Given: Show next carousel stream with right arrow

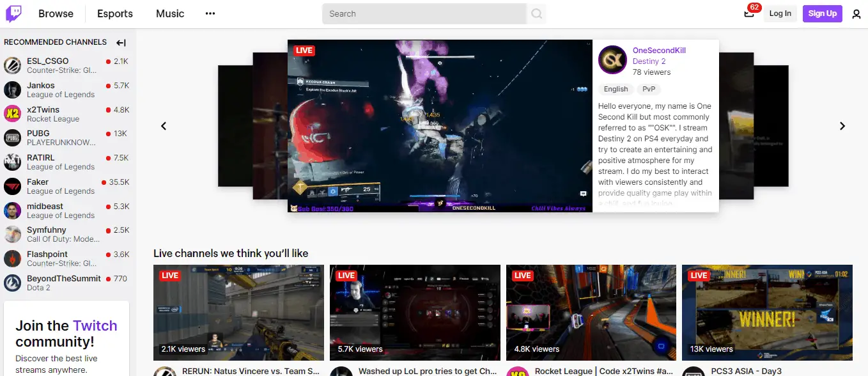Looking at the screenshot, I should coord(842,126).
